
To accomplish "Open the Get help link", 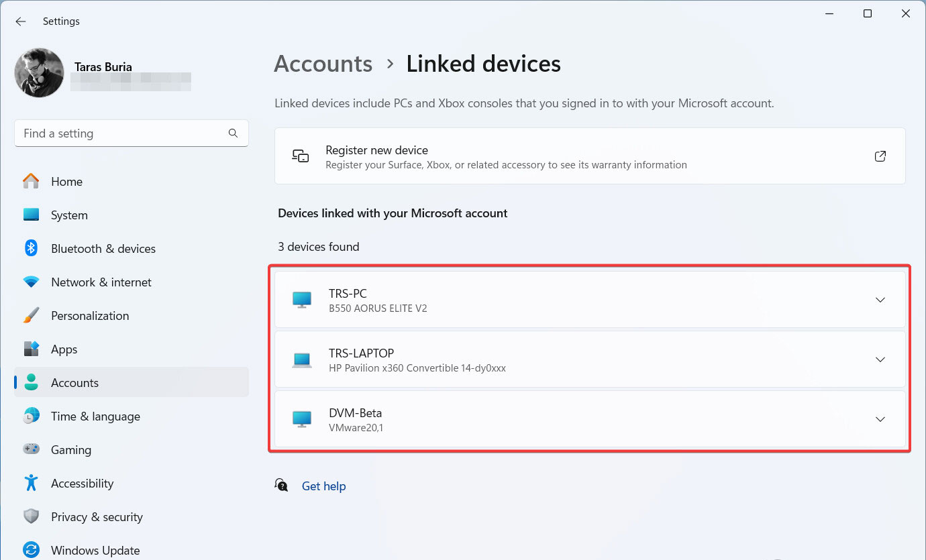I will pyautogui.click(x=323, y=486).
